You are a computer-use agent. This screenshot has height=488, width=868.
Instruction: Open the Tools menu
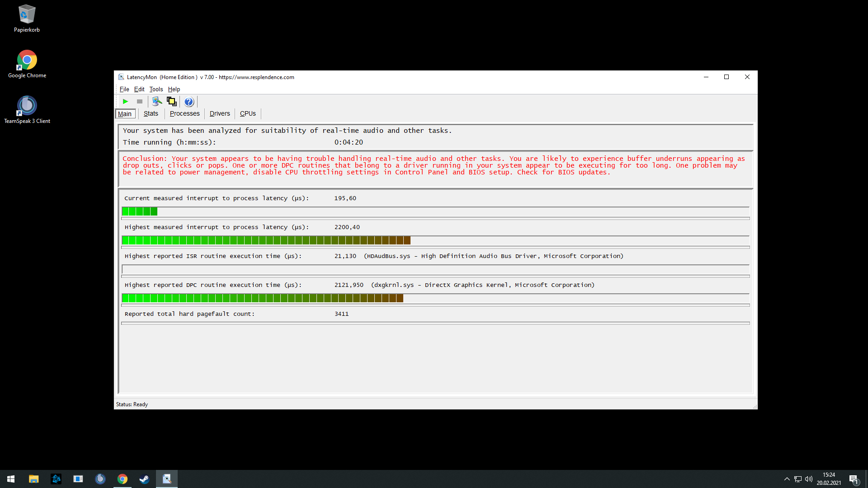156,89
